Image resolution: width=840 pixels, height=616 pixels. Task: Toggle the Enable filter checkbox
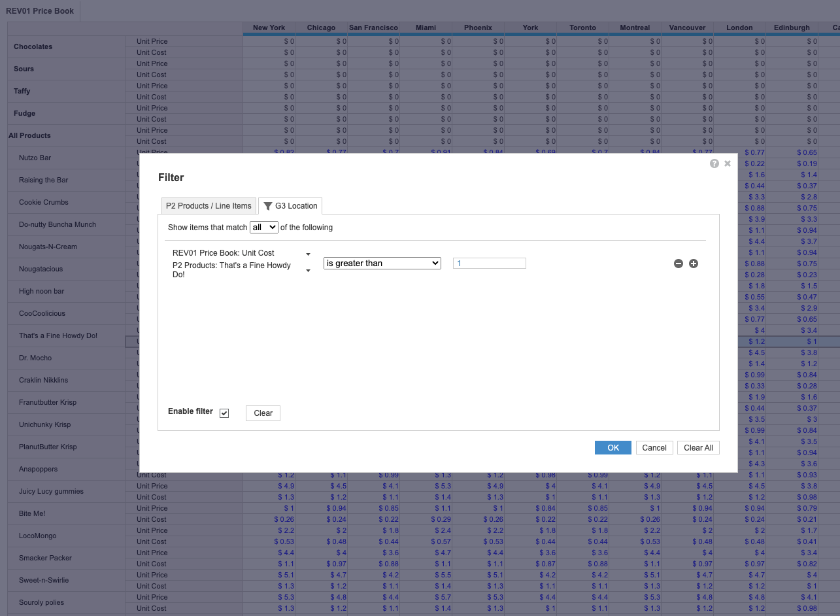224,413
